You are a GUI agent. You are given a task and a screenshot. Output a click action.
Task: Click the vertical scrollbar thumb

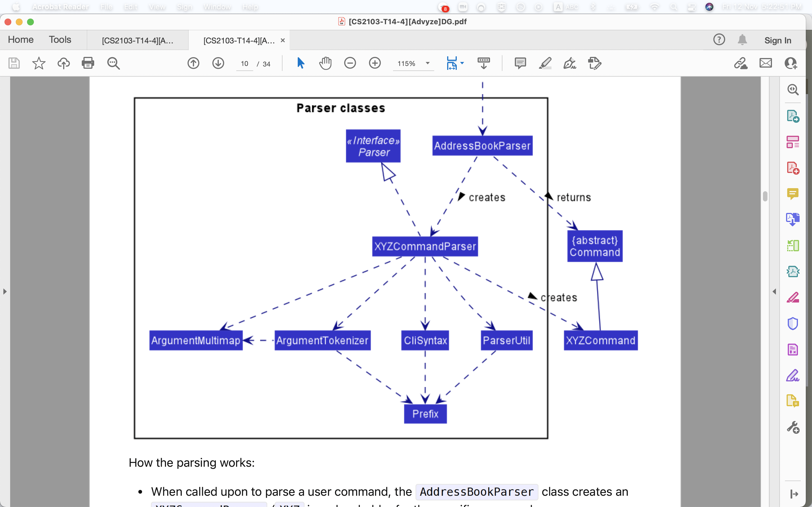click(x=765, y=196)
